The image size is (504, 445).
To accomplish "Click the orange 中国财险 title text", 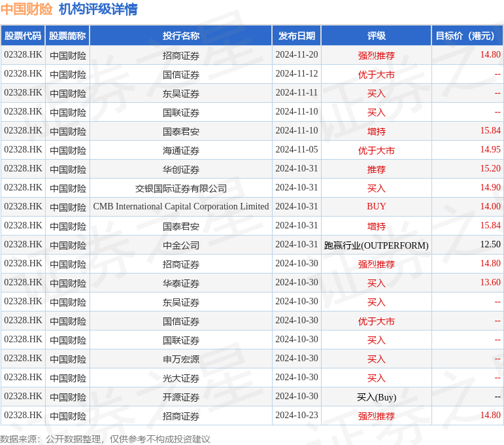I will click(x=26, y=9).
